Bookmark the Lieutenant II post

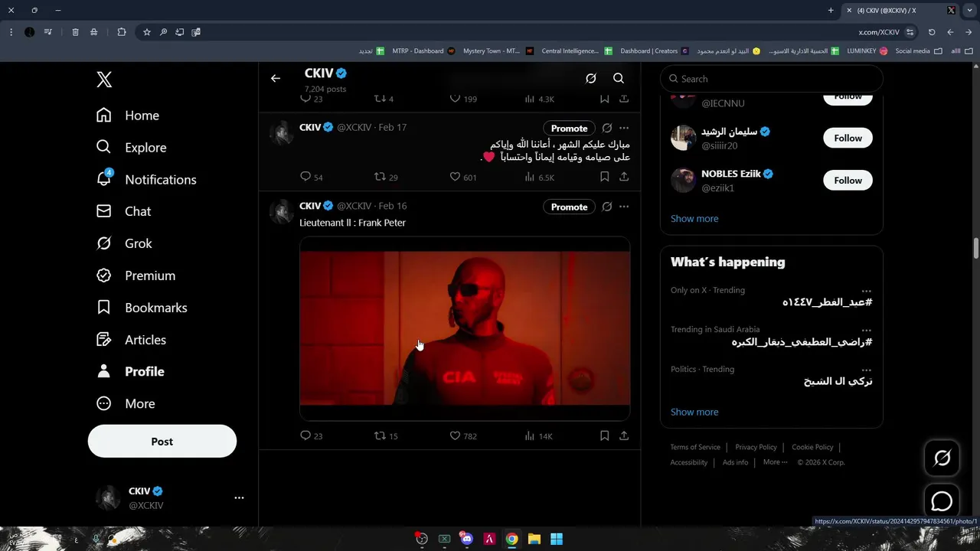tap(604, 435)
